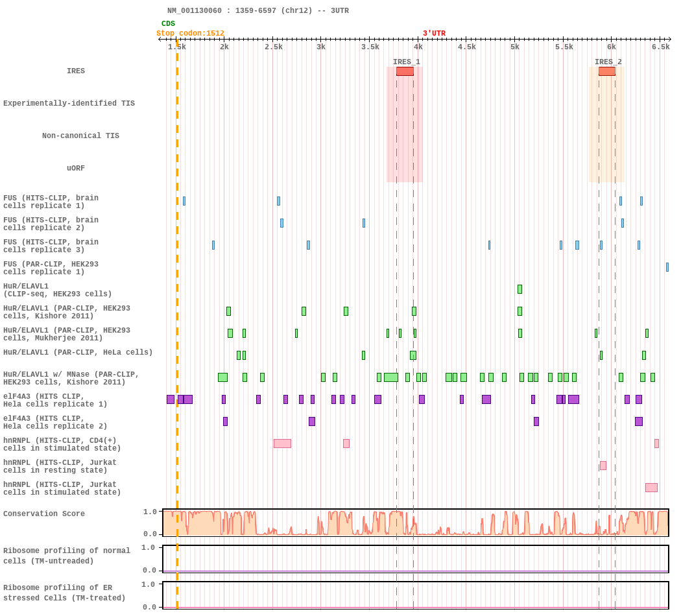
Task: Click the 4.5k axis tick label
Action: (x=467, y=47)
